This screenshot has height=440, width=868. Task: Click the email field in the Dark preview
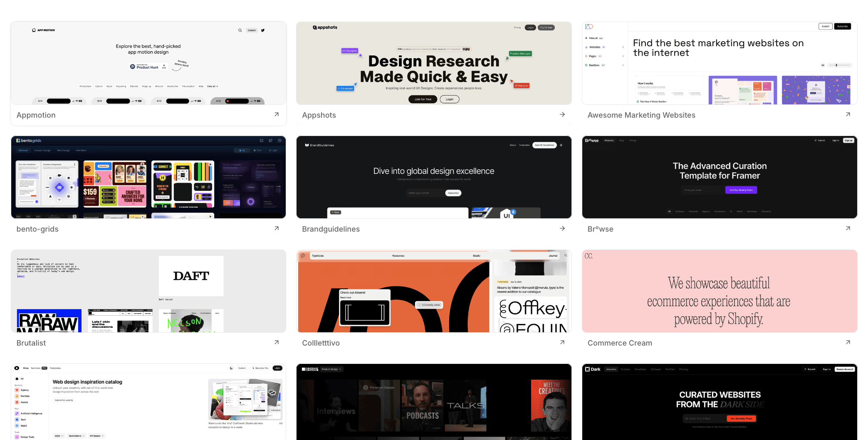click(x=705, y=418)
